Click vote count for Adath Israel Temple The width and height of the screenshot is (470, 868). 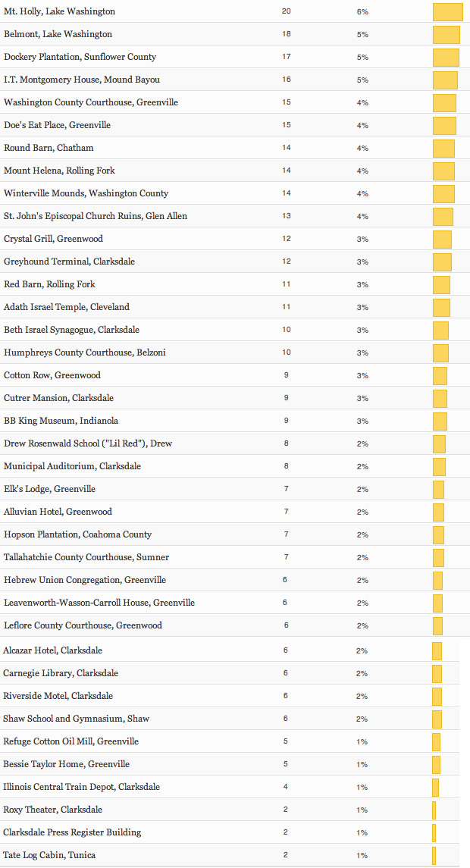[287, 307]
